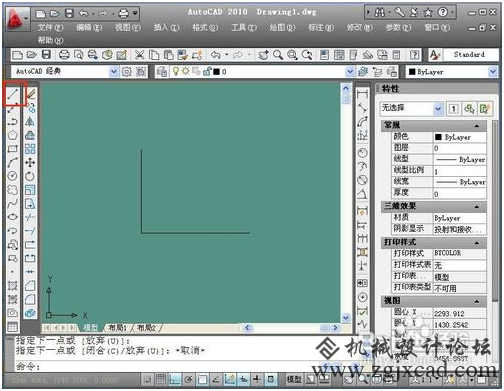The width and height of the screenshot is (504, 391).
Task: Open the 无选择 selection dropdown in properties
Action: click(x=438, y=109)
